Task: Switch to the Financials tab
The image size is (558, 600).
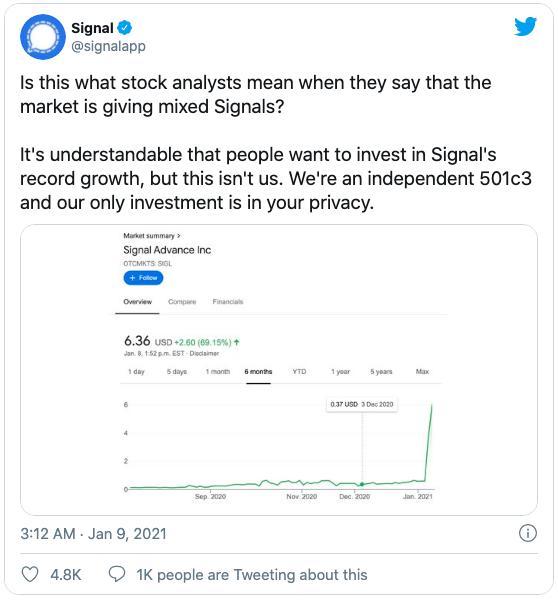Action: pos(228,302)
